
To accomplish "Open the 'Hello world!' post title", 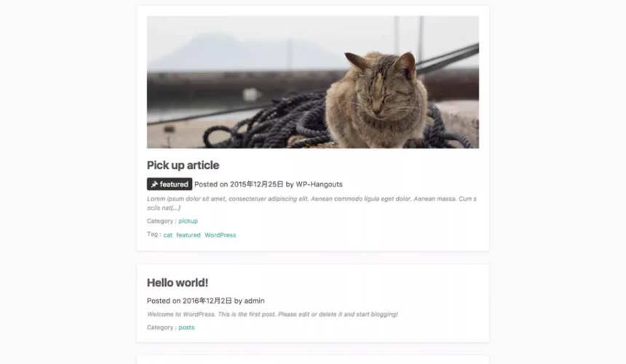I will tap(178, 282).
